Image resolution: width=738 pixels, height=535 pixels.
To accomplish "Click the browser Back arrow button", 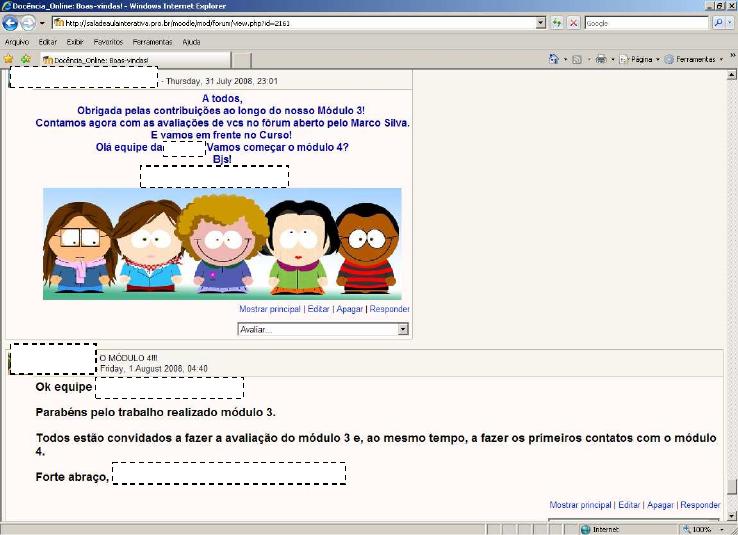I will [11, 22].
